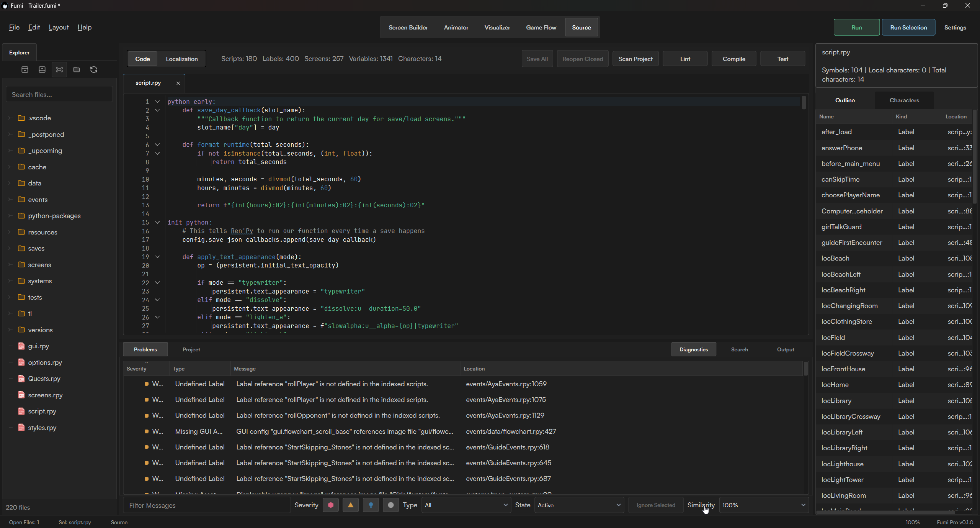Click the Filter Messages input field

click(207, 505)
